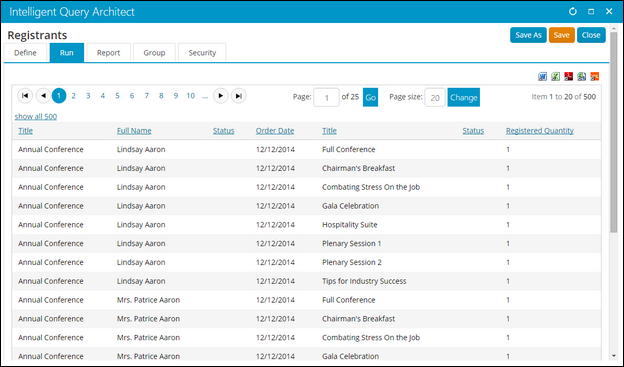This screenshot has height=367, width=624.
Task: Sort by Title column after Order Date
Action: [x=330, y=131]
